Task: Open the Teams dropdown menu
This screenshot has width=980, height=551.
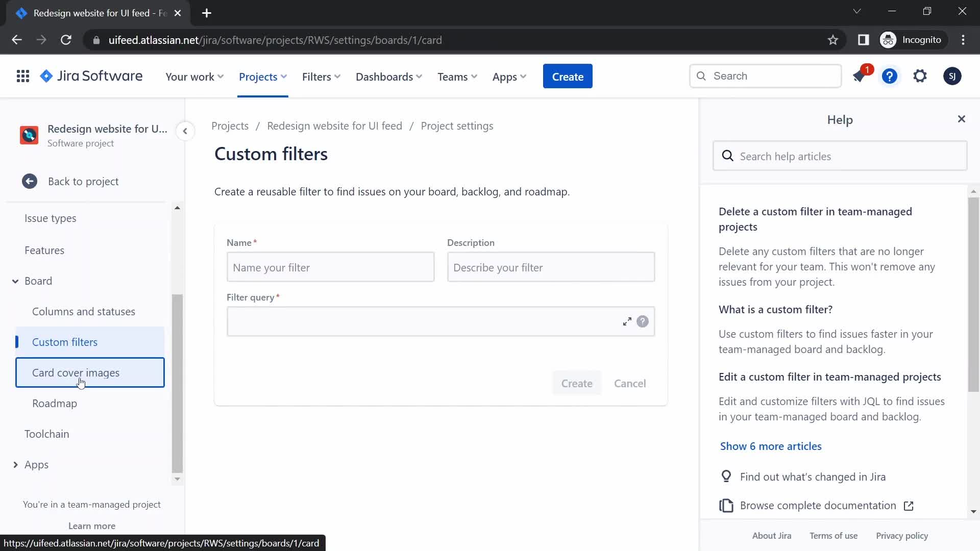Action: pyautogui.click(x=457, y=77)
